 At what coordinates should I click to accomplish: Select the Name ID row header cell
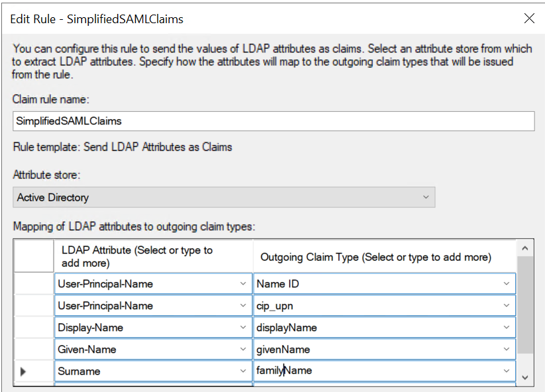pos(33,284)
